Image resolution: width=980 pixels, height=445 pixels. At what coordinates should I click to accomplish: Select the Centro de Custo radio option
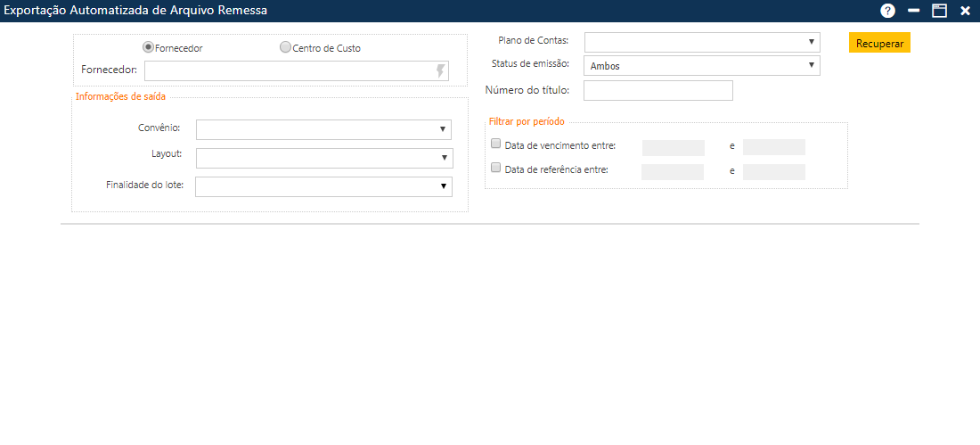(285, 47)
